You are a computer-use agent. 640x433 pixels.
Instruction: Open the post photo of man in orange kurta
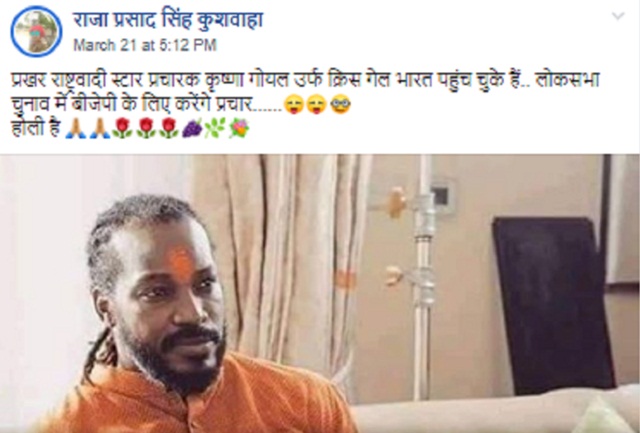pos(320,293)
